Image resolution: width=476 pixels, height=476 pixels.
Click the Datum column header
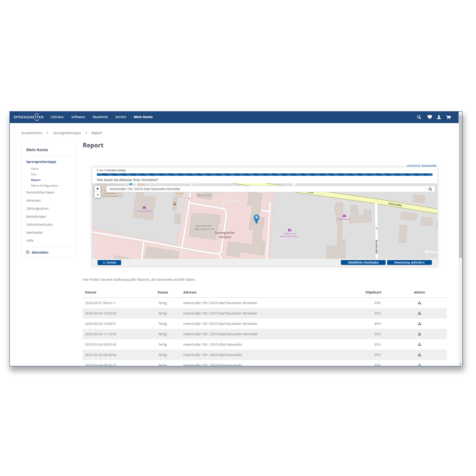90,292
